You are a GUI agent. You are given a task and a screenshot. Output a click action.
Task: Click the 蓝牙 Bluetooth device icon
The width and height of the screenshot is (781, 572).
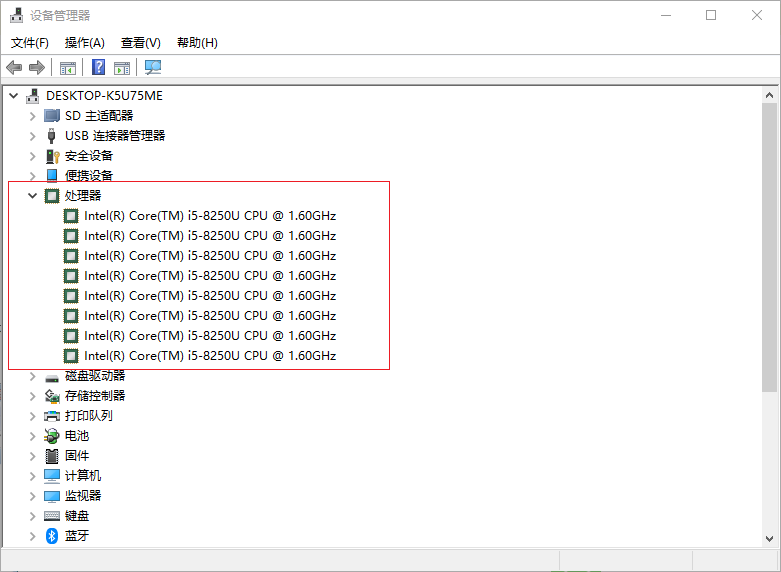pos(52,536)
